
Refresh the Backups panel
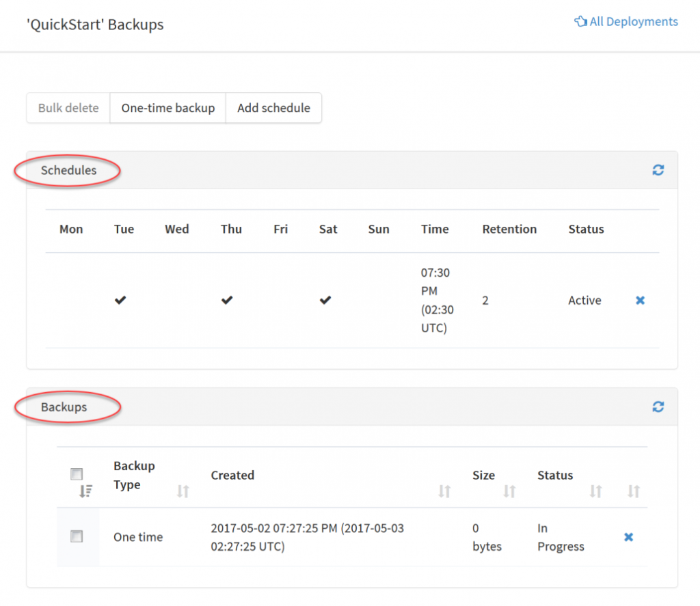[x=658, y=407]
